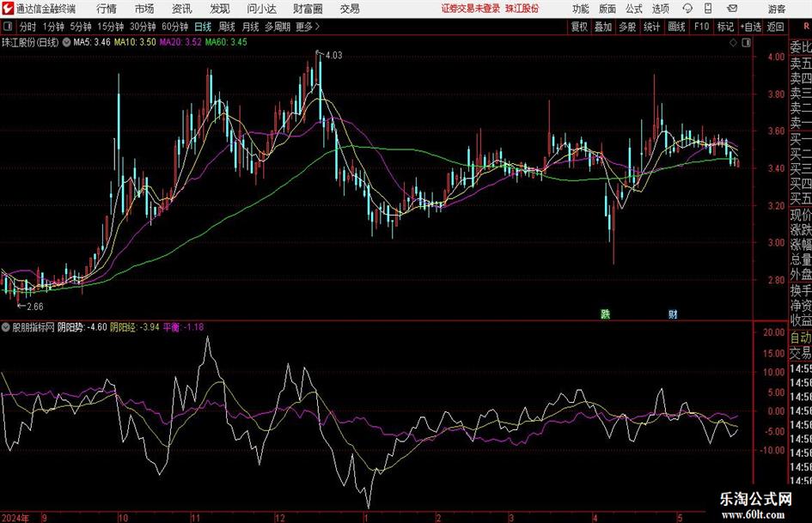Open the customer service headset icon

coord(687,9)
